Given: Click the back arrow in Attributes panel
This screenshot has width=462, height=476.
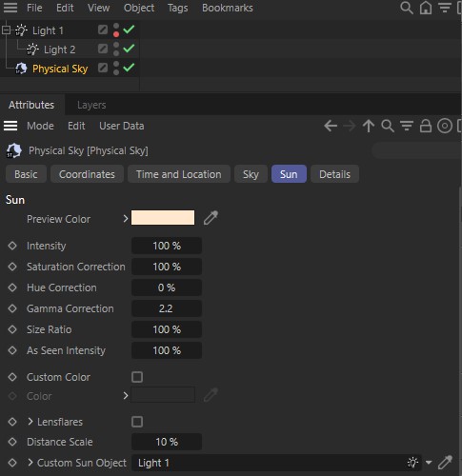Looking at the screenshot, I should (331, 126).
